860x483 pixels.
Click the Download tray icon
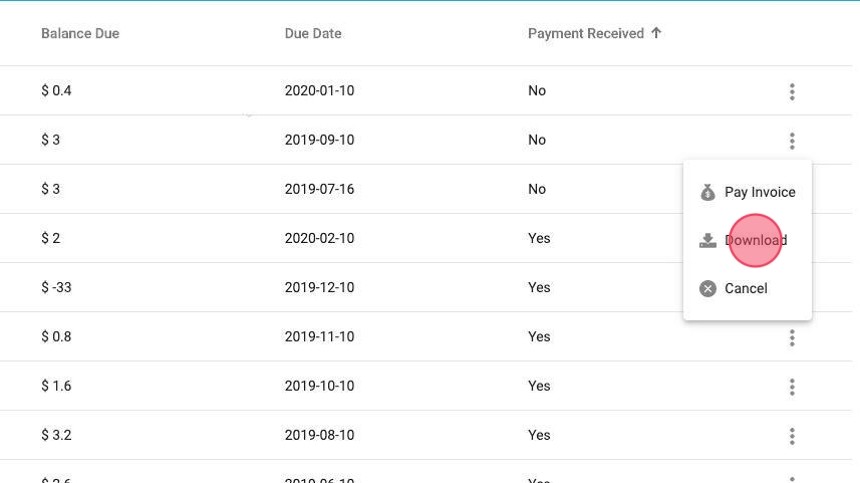pos(708,240)
